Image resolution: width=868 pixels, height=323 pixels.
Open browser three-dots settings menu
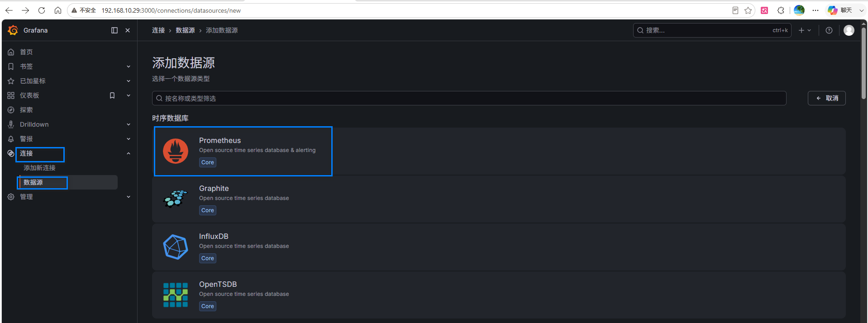(x=816, y=10)
